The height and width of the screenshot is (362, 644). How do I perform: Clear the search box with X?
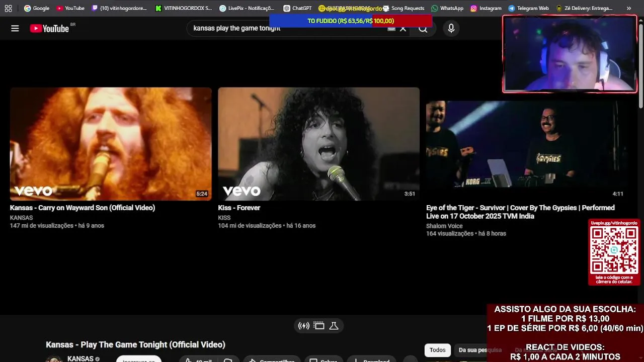point(403,29)
